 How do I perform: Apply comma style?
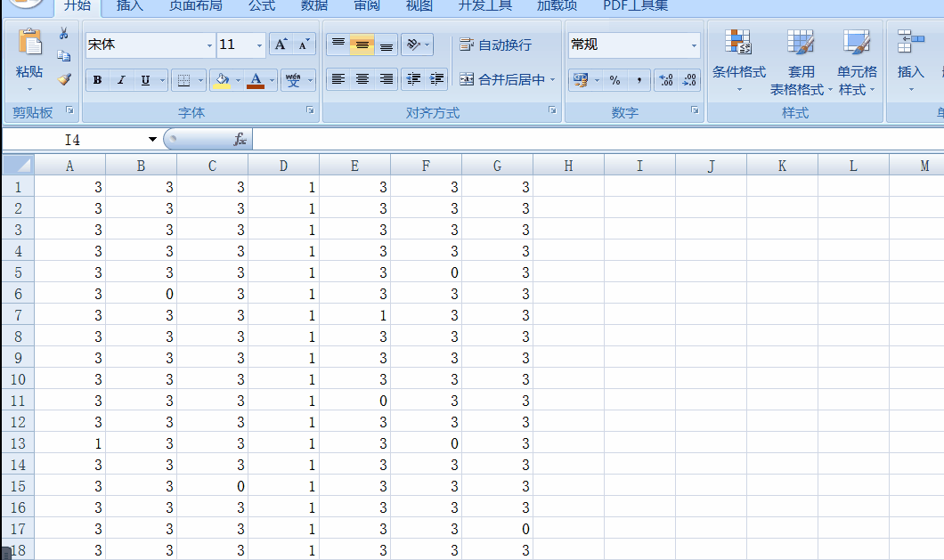639,79
